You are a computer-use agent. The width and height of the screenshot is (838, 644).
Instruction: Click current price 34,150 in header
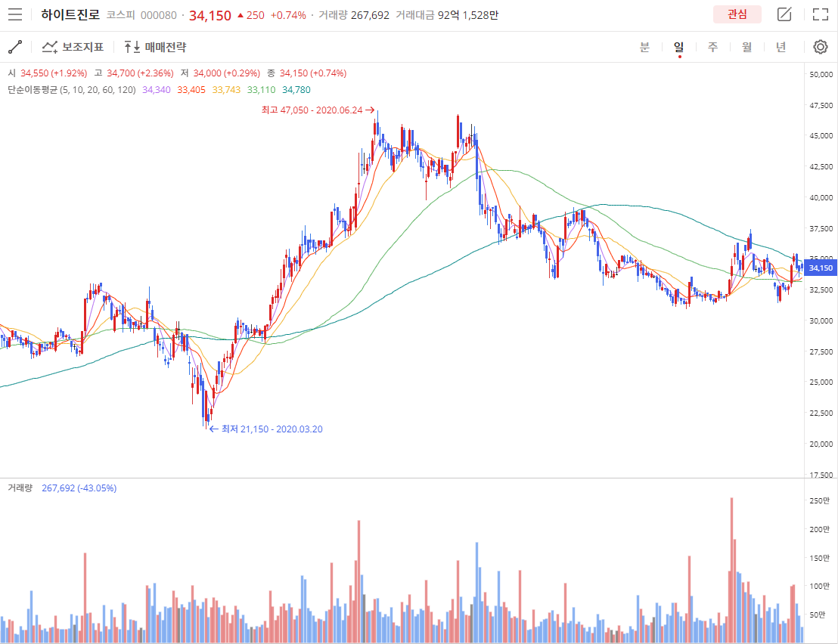210,15
